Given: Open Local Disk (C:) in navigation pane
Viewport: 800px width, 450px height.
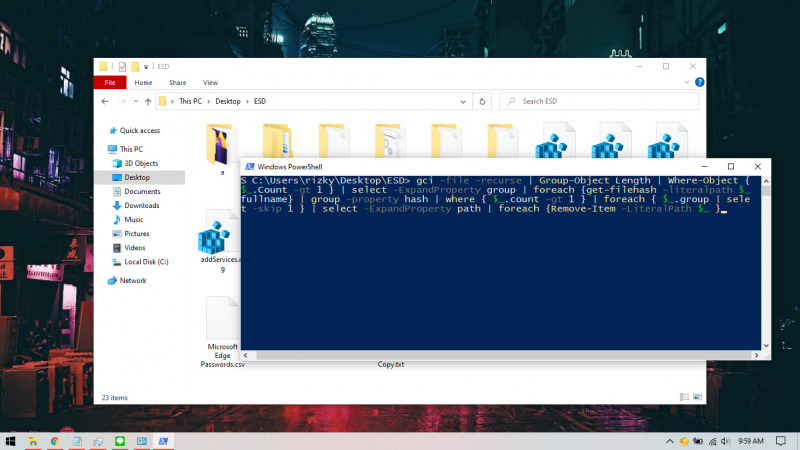Looking at the screenshot, I should [140, 262].
